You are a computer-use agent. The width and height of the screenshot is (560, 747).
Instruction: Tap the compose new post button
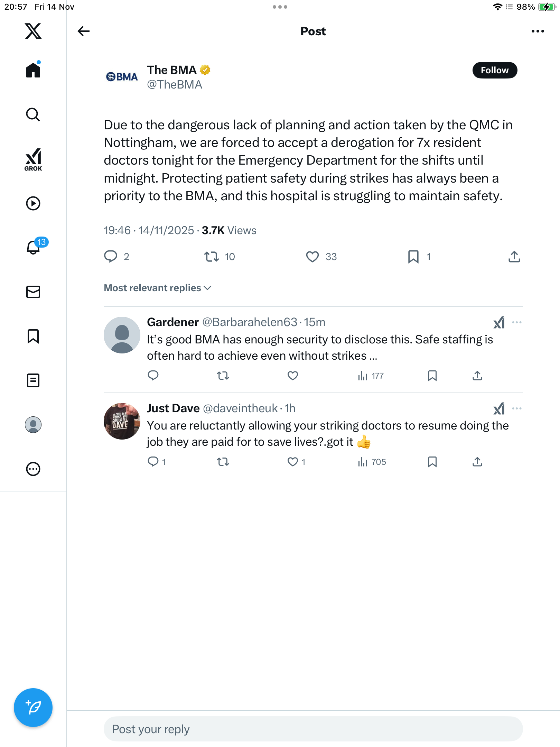pos(33,707)
